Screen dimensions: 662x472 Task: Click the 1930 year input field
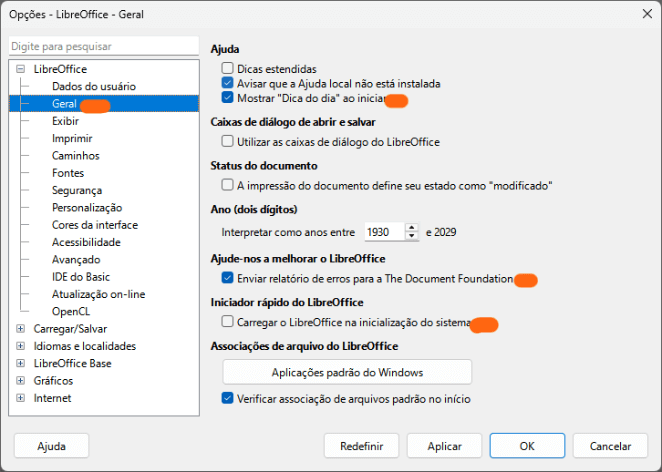coord(385,232)
